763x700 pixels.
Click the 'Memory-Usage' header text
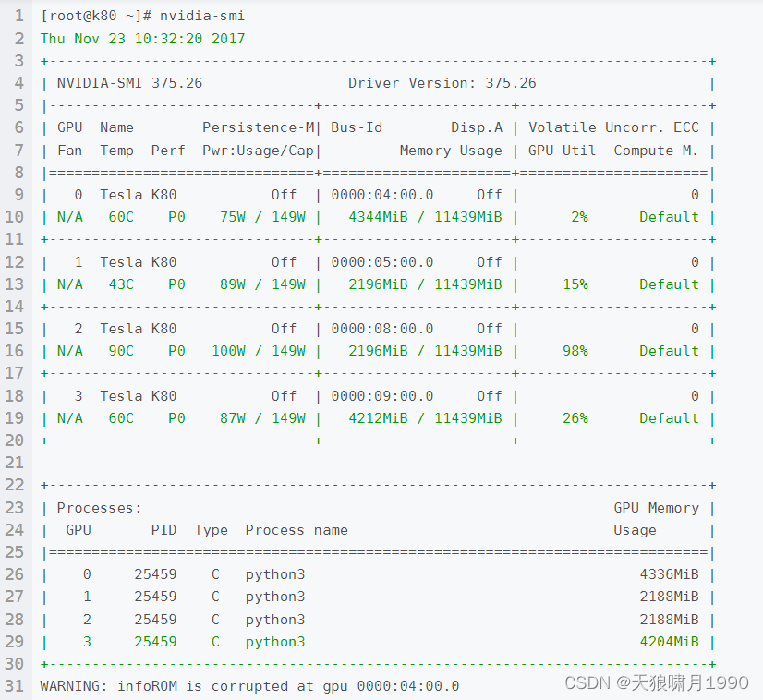pyautogui.click(x=451, y=151)
